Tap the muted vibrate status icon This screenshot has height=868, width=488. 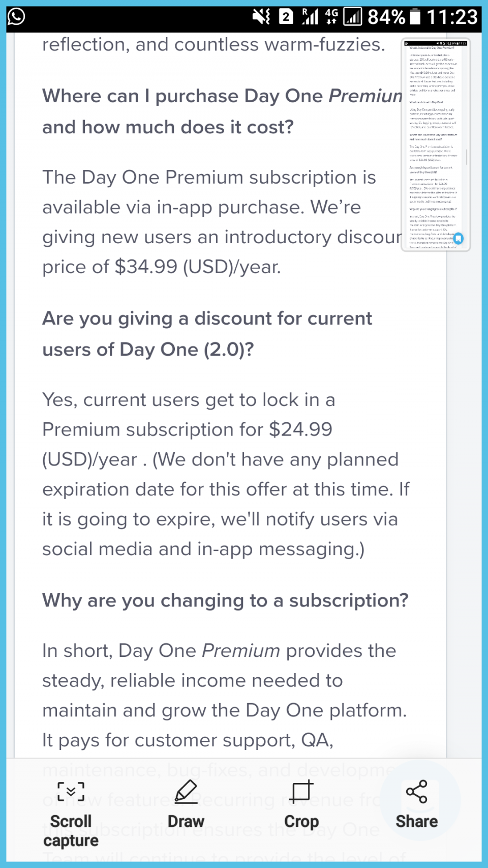(x=261, y=17)
